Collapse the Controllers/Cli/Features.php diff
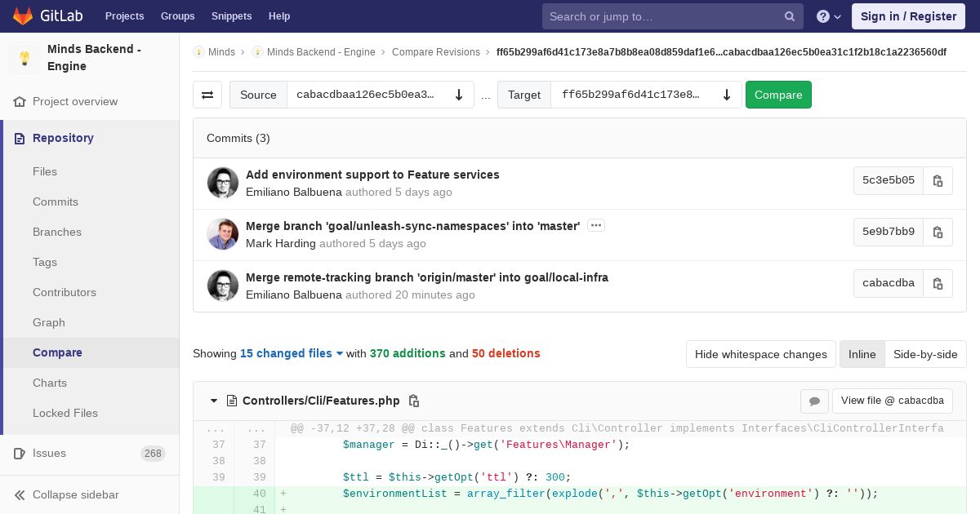980x514 pixels. tap(214, 401)
